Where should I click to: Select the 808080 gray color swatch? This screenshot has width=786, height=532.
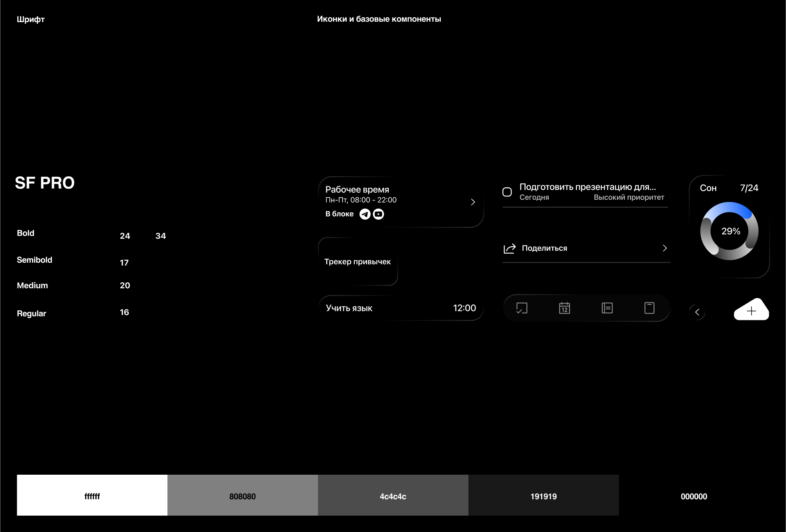(243, 495)
